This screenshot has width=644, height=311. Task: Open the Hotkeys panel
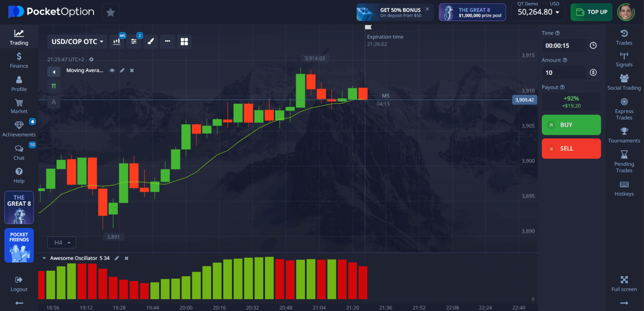tap(624, 188)
